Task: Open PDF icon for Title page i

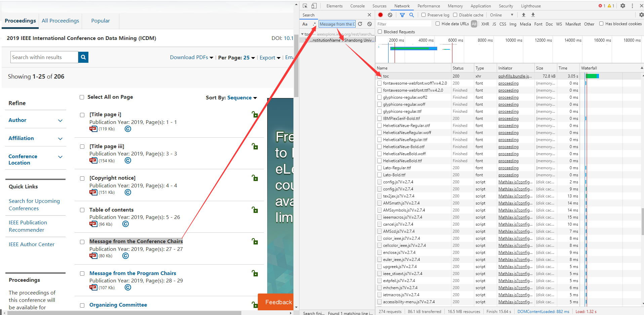Action: pos(93,129)
